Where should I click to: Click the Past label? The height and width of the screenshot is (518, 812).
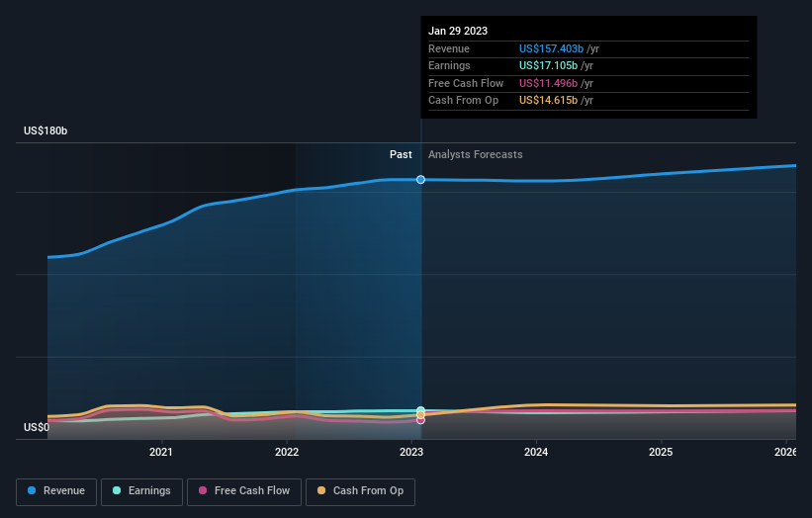point(401,155)
